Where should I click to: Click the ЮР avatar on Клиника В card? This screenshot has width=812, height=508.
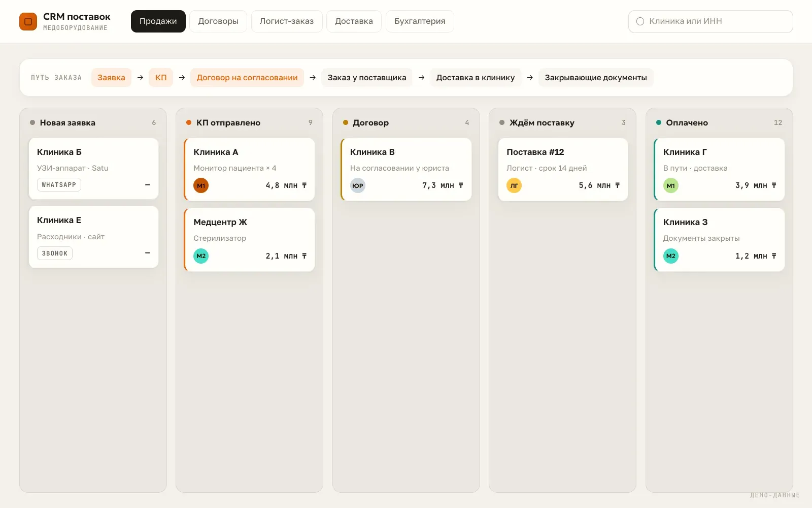point(358,185)
